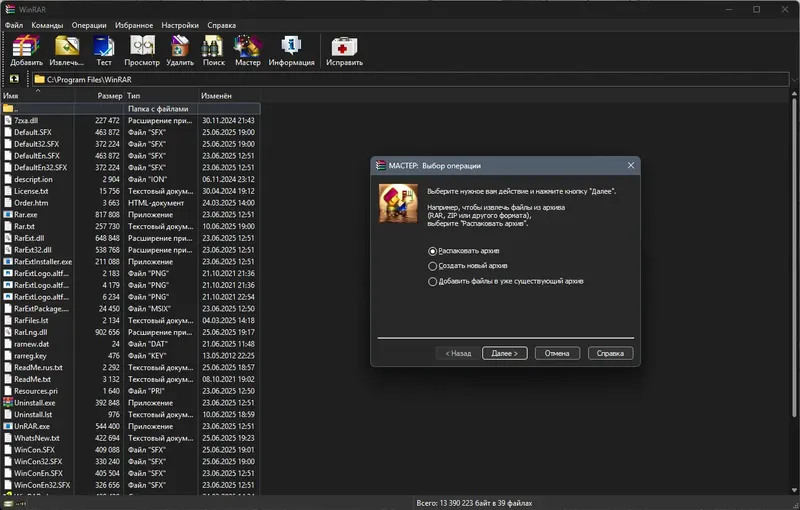800x510 pixels.
Task: Click the C:\Program Files\WinRAR path field
Action: click(x=411, y=80)
